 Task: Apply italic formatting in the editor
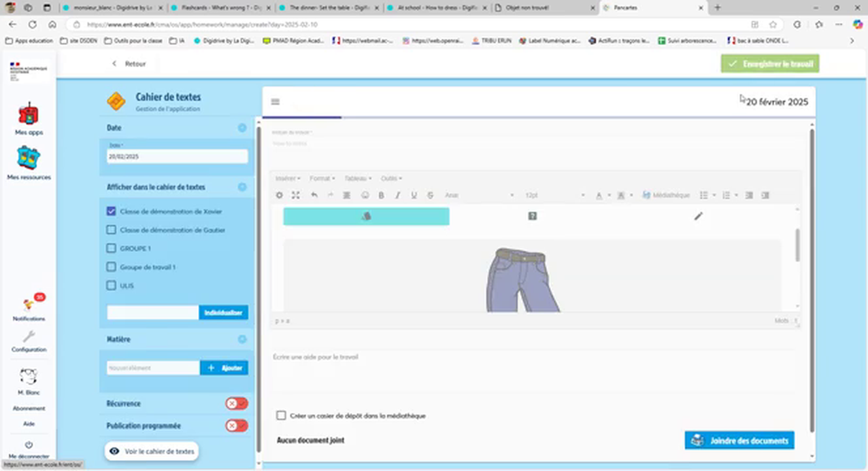[397, 196]
